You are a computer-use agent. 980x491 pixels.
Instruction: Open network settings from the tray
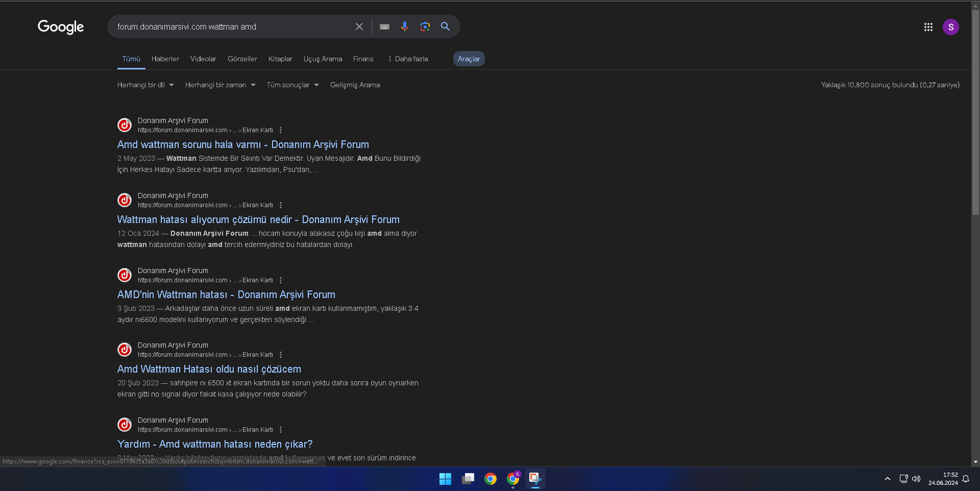(x=903, y=479)
